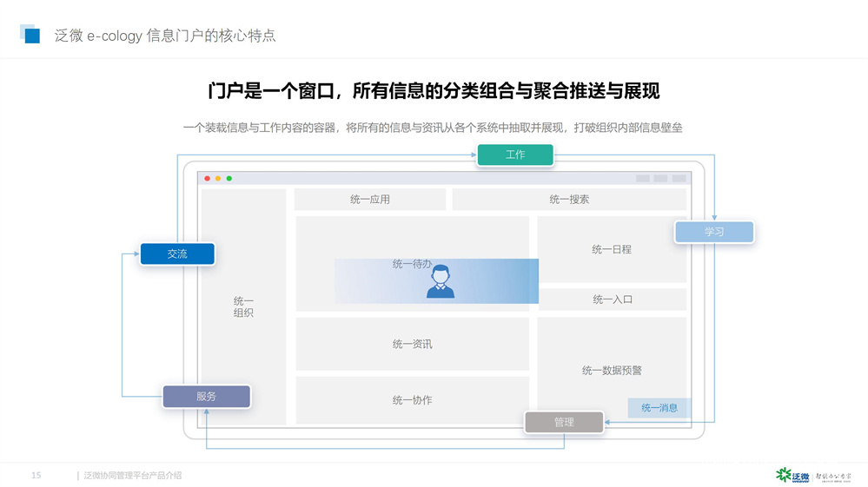Viewport: 868px width, 487px height.
Task: Click the subtitle starting 一个装载信息与工作内容的容器
Action: (433, 128)
